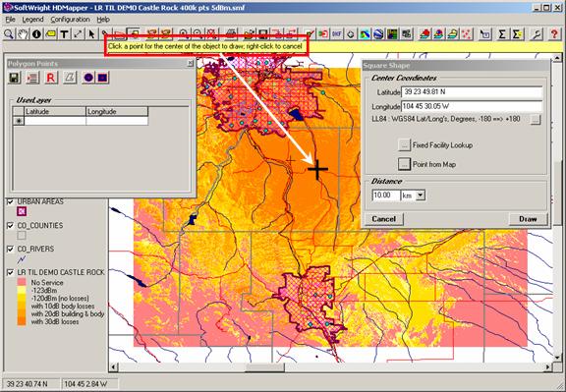Select the black arrow pointer tool
Image resolution: width=566 pixels, height=392 pixels.
point(91,34)
